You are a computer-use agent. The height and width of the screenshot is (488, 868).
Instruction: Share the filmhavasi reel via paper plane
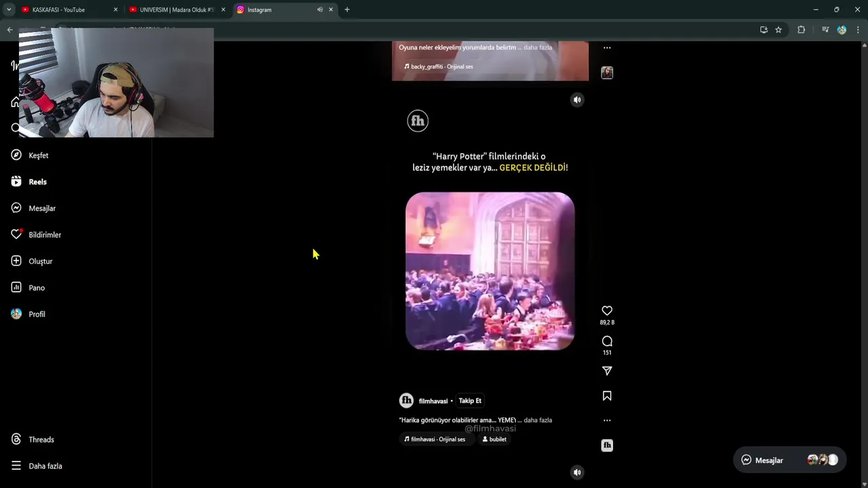click(607, 371)
